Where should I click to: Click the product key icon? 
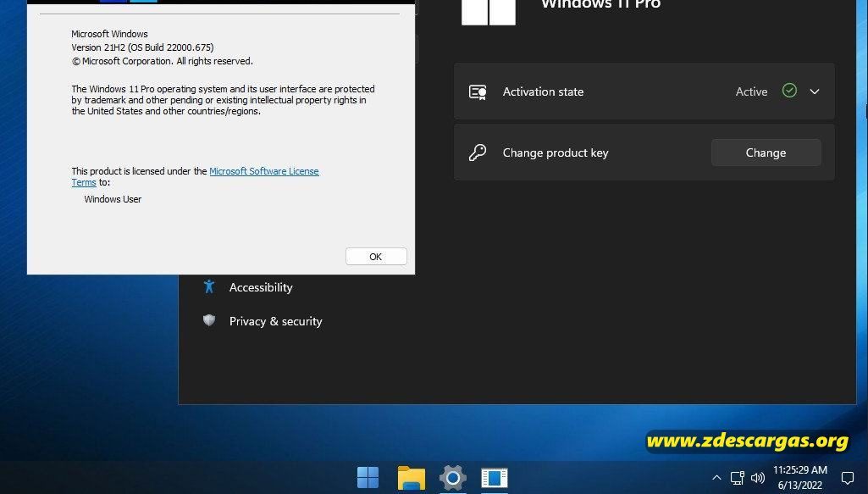click(x=477, y=153)
